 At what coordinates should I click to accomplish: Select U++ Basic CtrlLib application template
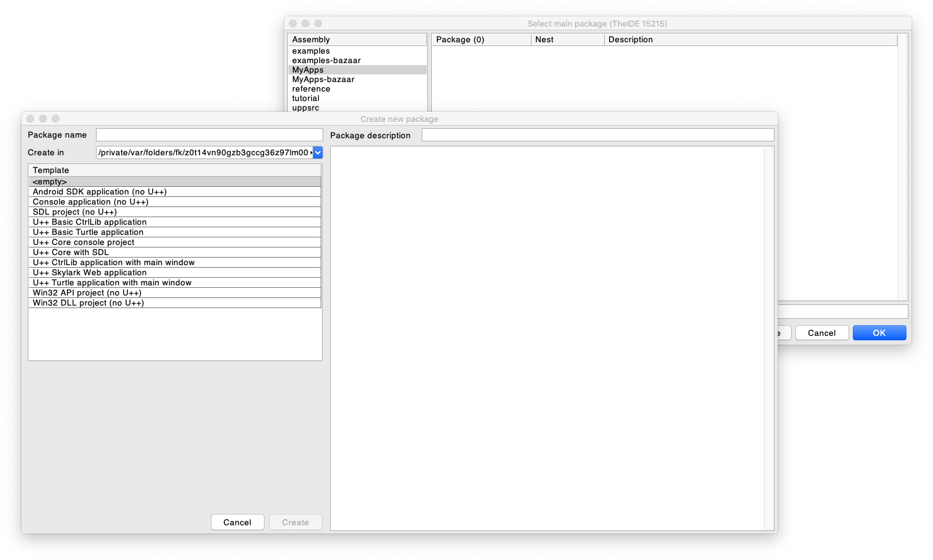175,222
